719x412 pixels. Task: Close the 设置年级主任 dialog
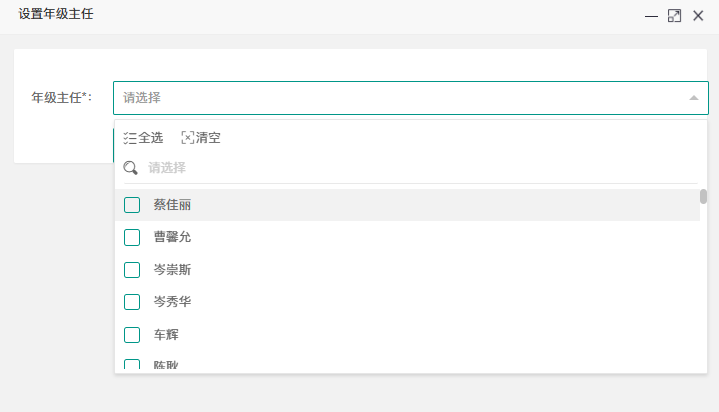click(x=698, y=16)
